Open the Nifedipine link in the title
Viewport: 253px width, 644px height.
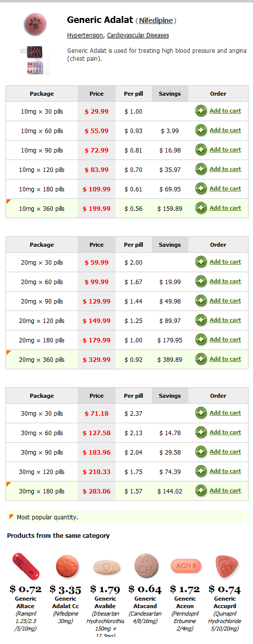pyautogui.click(x=156, y=20)
